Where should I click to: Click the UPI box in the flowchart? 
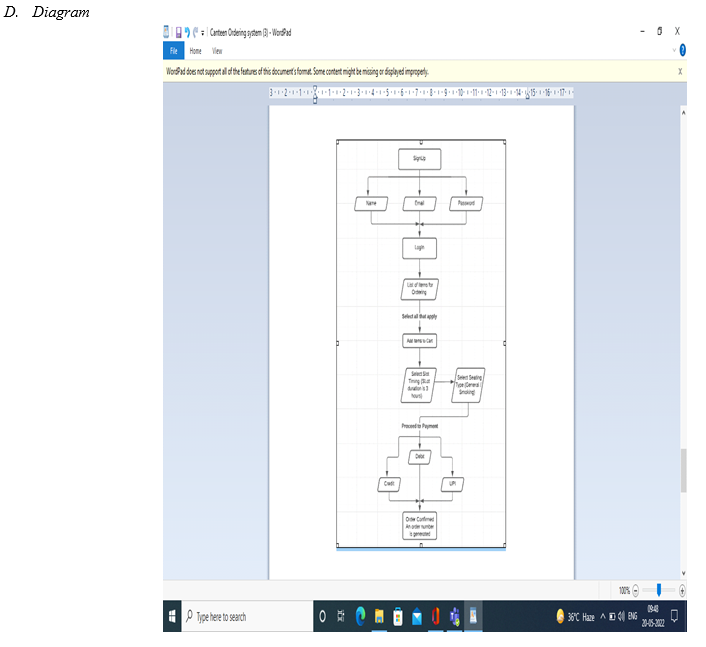click(453, 484)
